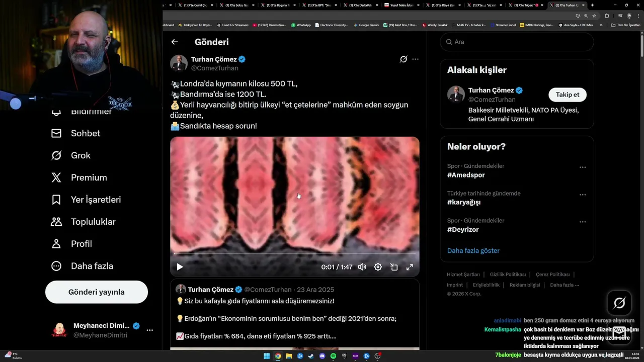The height and width of the screenshot is (362, 644).
Task: Expand the footer Daha fazla menu
Action: pos(565,285)
